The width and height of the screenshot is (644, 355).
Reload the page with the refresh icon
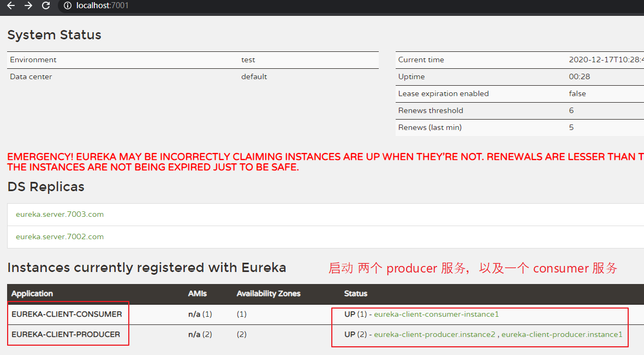click(46, 5)
